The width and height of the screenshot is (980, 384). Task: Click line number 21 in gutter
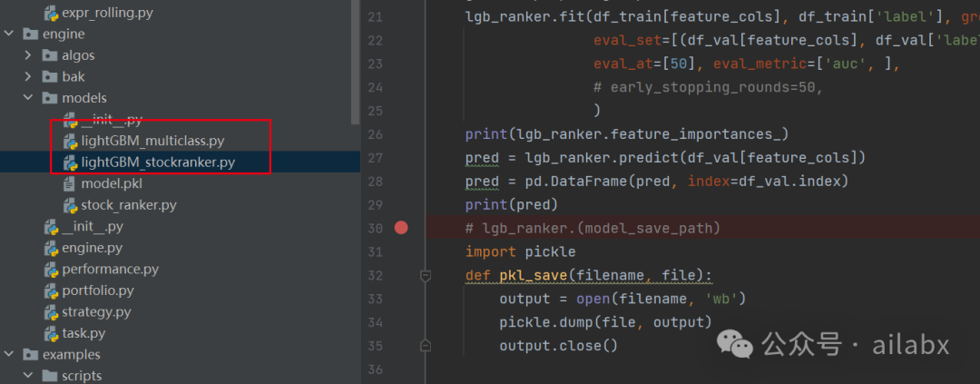click(375, 17)
